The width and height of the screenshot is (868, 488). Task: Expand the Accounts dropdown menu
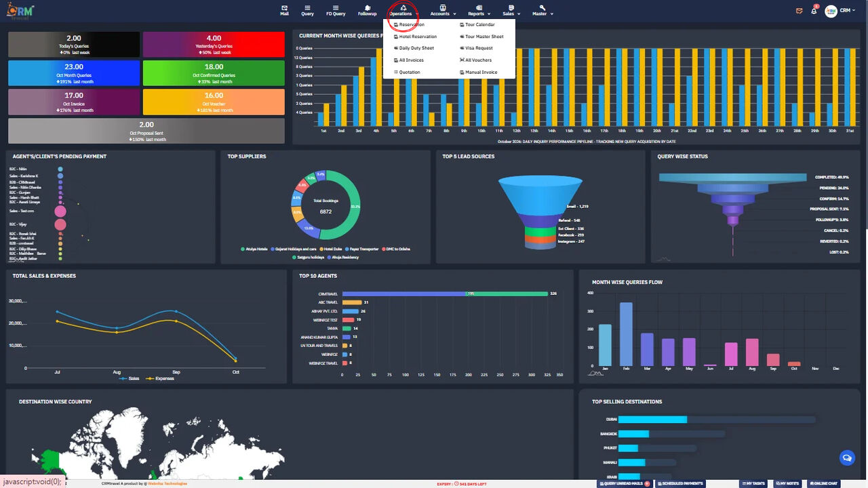click(x=443, y=10)
